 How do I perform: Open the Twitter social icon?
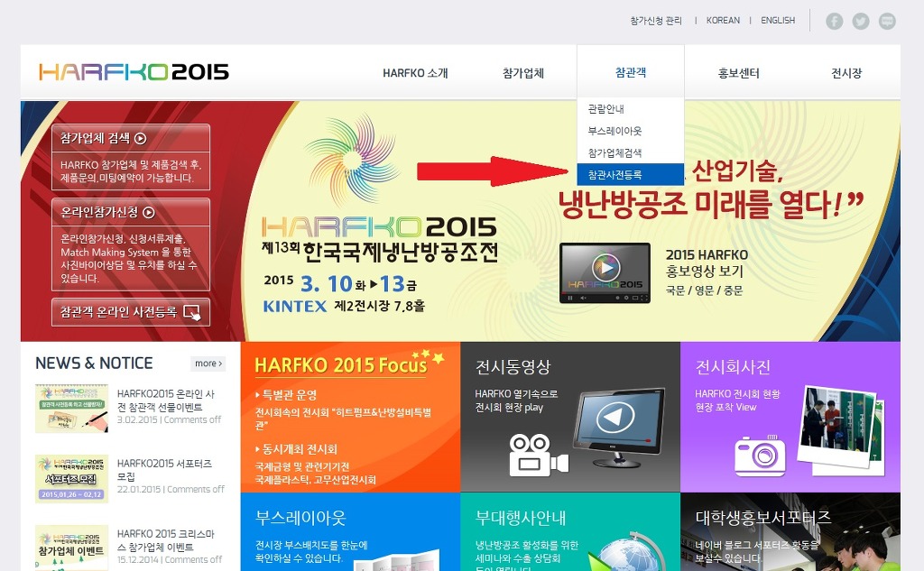pyautogui.click(x=860, y=22)
